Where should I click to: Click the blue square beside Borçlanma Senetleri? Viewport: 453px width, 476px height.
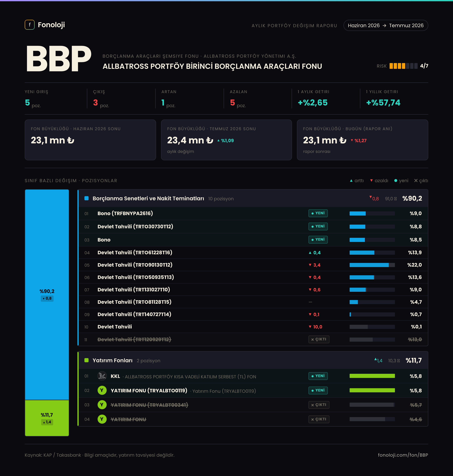click(x=86, y=198)
